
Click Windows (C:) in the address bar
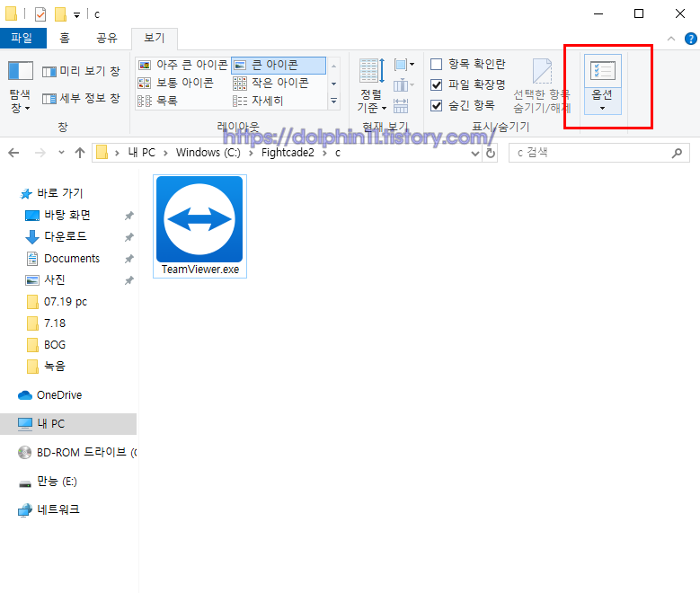click(208, 153)
